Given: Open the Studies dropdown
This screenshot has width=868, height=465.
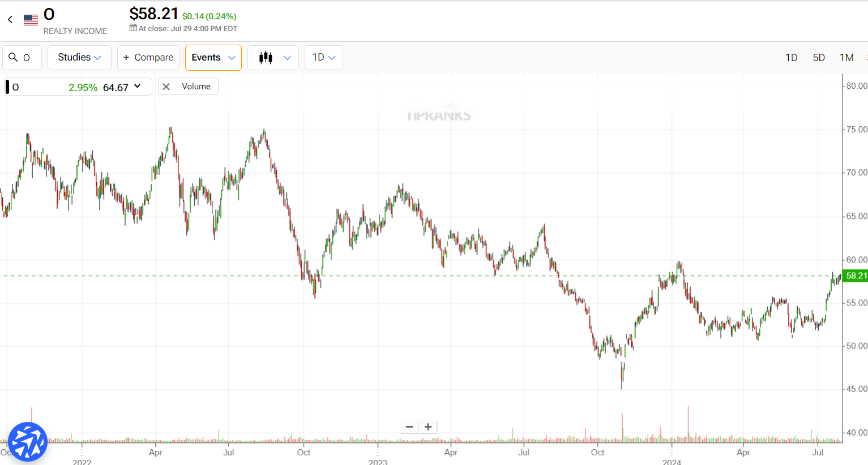Looking at the screenshot, I should [x=79, y=58].
